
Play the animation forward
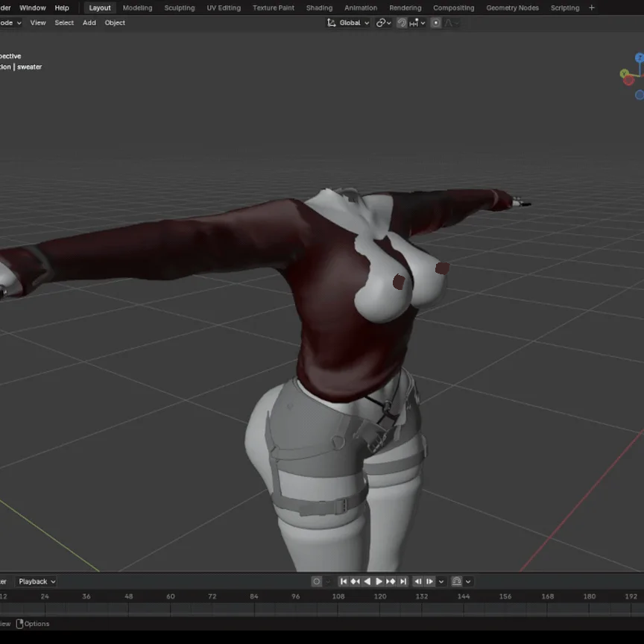click(x=379, y=581)
